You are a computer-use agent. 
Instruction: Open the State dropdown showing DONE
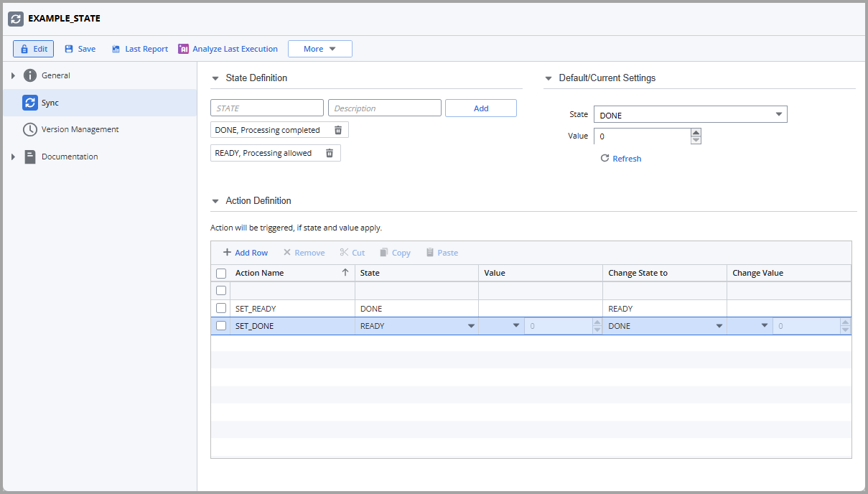(x=778, y=114)
